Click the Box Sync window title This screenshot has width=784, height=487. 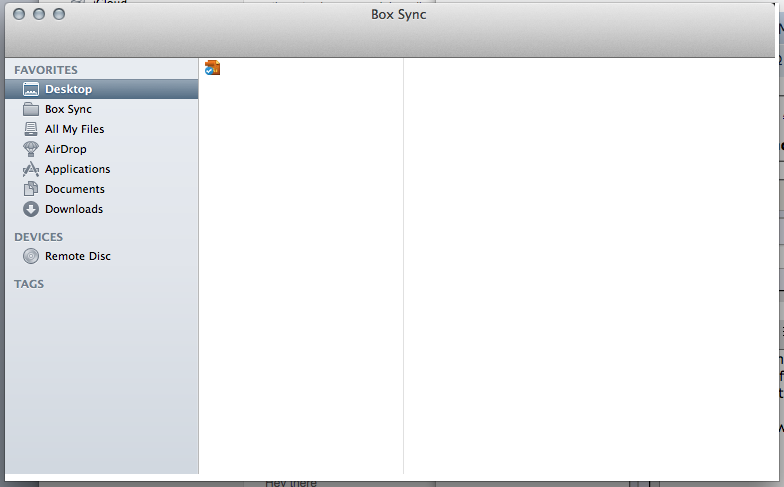tap(398, 14)
